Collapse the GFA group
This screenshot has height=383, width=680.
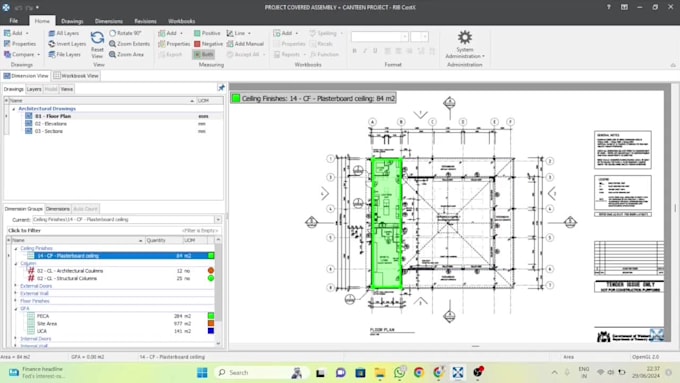pyautogui.click(x=16, y=308)
